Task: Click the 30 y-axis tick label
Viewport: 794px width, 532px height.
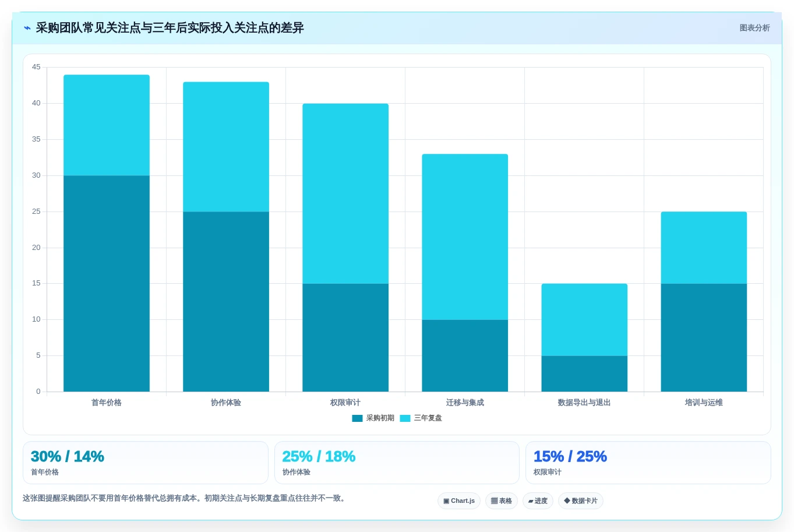Action: [x=36, y=175]
